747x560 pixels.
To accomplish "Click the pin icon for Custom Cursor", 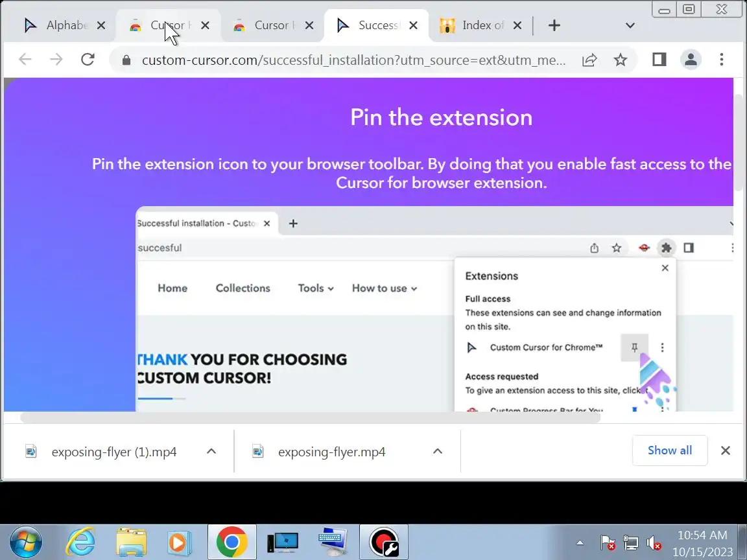I will click(634, 347).
